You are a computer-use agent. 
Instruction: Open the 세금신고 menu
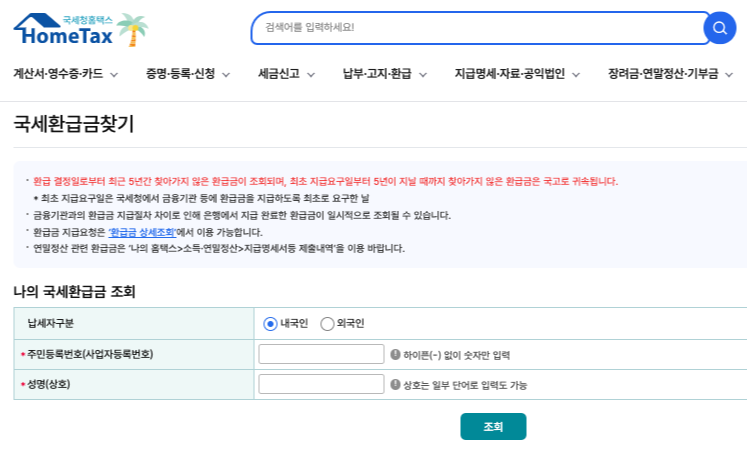point(279,74)
